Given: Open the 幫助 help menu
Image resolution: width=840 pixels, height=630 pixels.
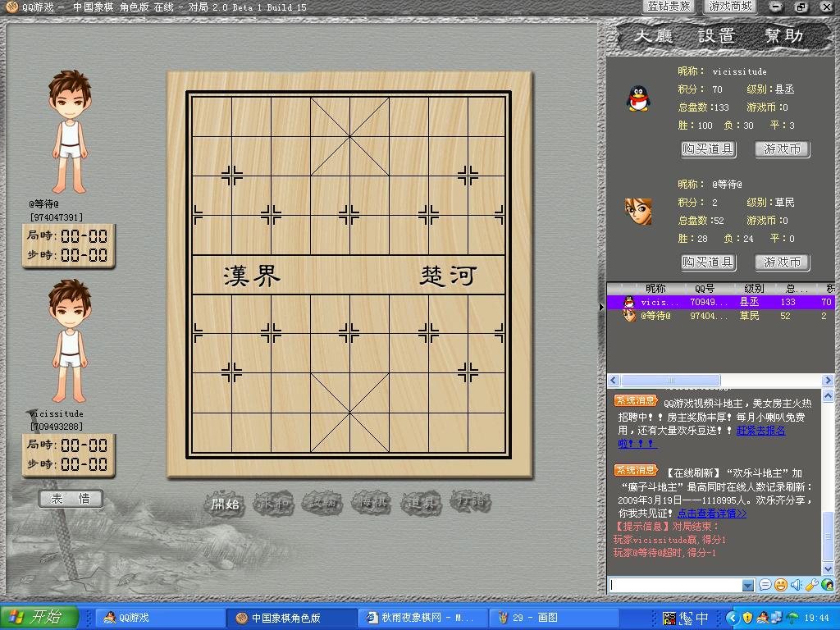Looking at the screenshot, I should [x=783, y=36].
